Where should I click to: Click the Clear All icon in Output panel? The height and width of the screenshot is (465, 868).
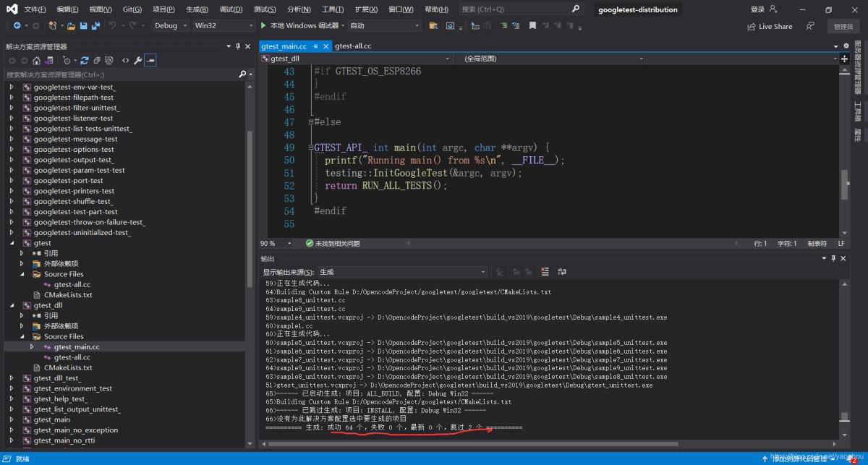coord(545,272)
